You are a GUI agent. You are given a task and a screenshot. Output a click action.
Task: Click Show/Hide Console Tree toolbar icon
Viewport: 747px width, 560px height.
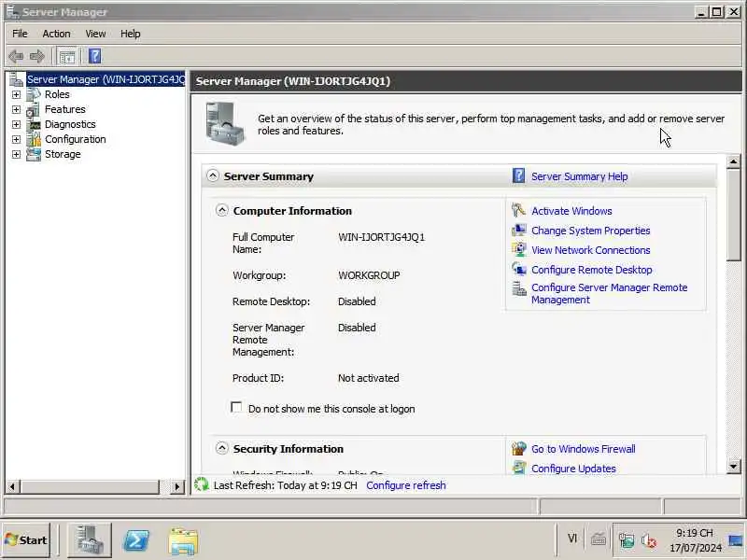(67, 56)
